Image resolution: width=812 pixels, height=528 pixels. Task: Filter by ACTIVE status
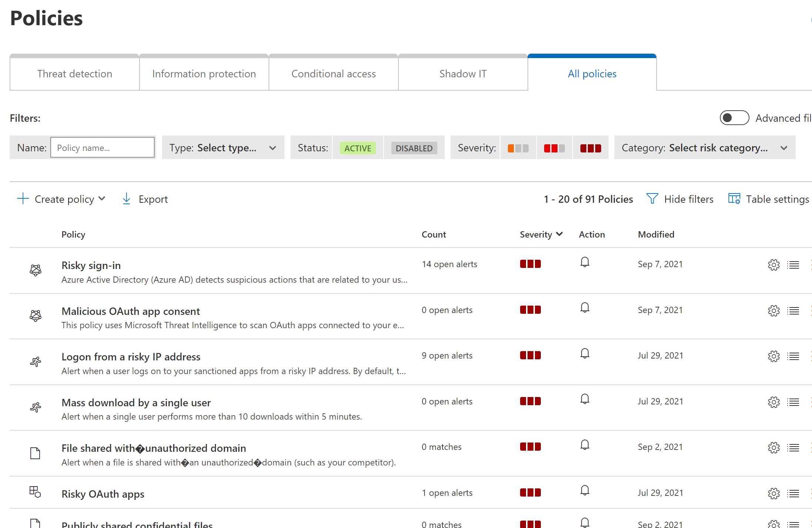pyautogui.click(x=357, y=148)
